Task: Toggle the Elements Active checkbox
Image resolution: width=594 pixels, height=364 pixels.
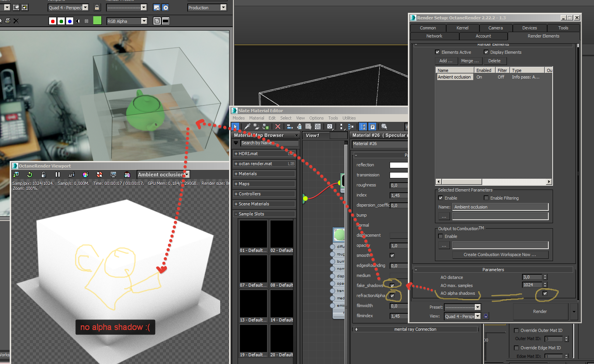Action: [x=437, y=52]
